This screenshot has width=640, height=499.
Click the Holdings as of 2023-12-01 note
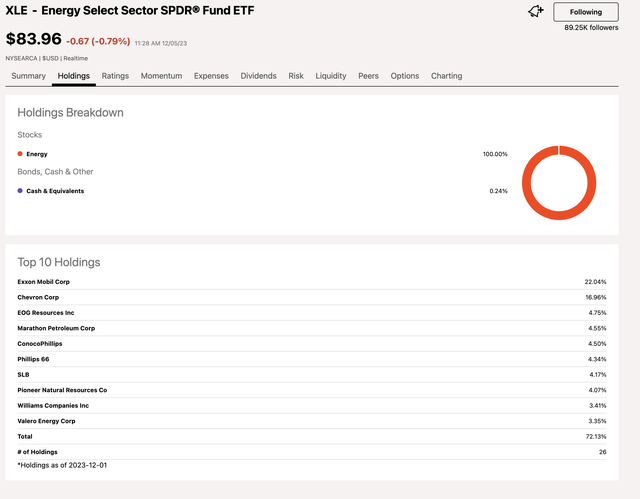tap(62, 465)
